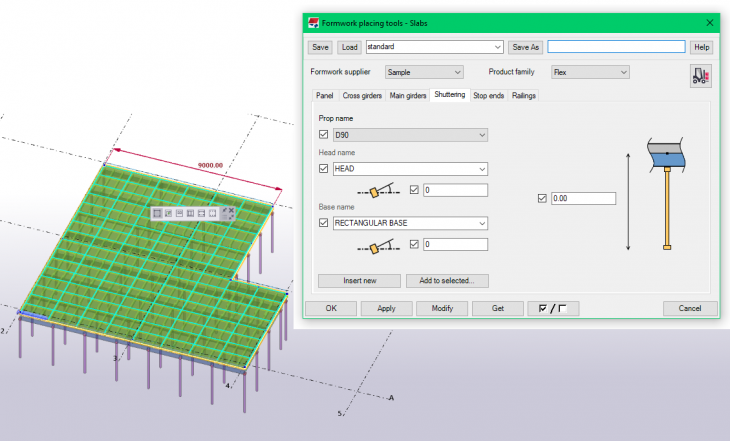Collapse the mini toolbar with diagonal arrows icon
This screenshot has height=441, width=730.
231,217
